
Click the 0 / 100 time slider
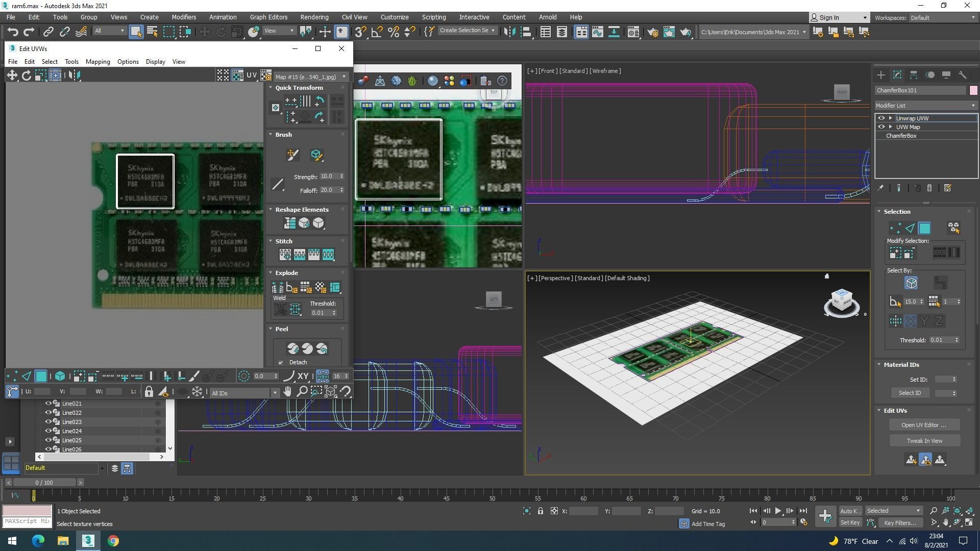[44, 483]
